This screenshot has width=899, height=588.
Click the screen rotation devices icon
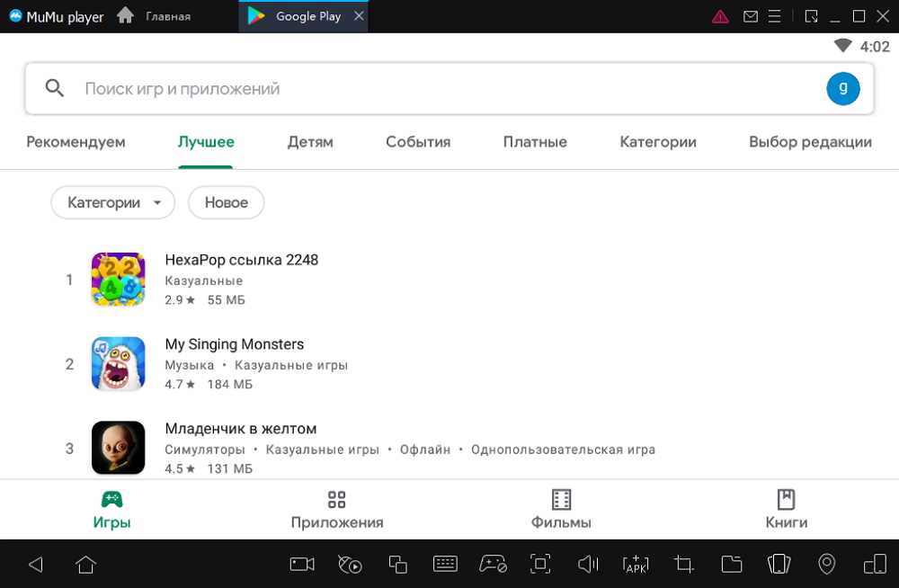(875, 565)
